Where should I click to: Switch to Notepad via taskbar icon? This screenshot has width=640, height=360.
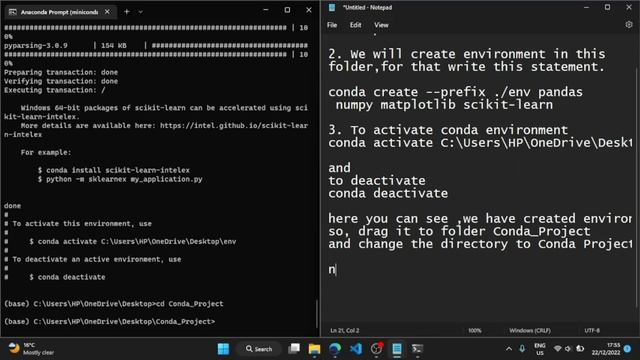397,349
